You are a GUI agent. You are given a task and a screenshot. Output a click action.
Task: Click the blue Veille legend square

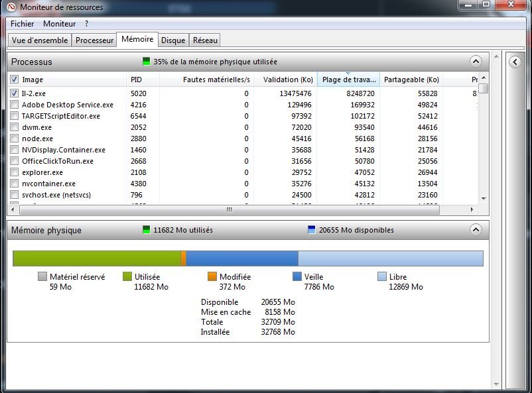click(297, 277)
